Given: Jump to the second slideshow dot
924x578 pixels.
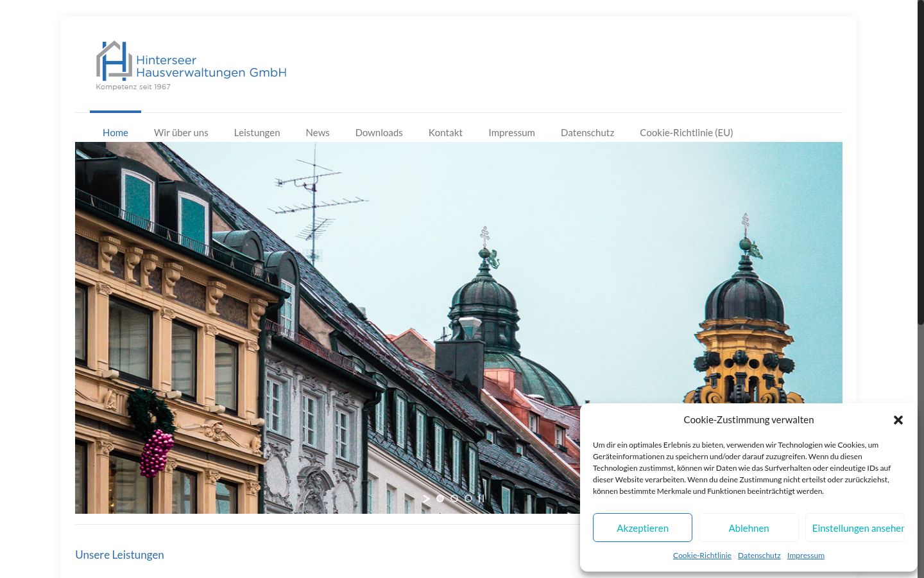Looking at the screenshot, I should coord(454,498).
